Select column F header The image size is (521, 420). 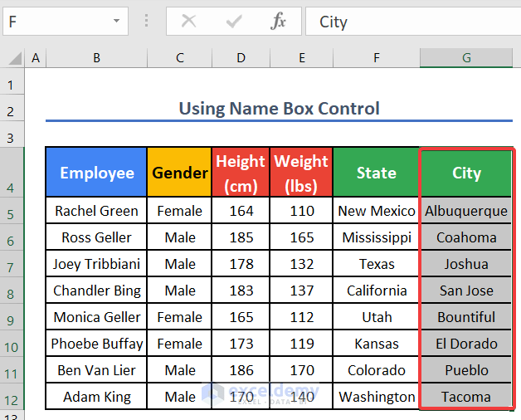377,58
